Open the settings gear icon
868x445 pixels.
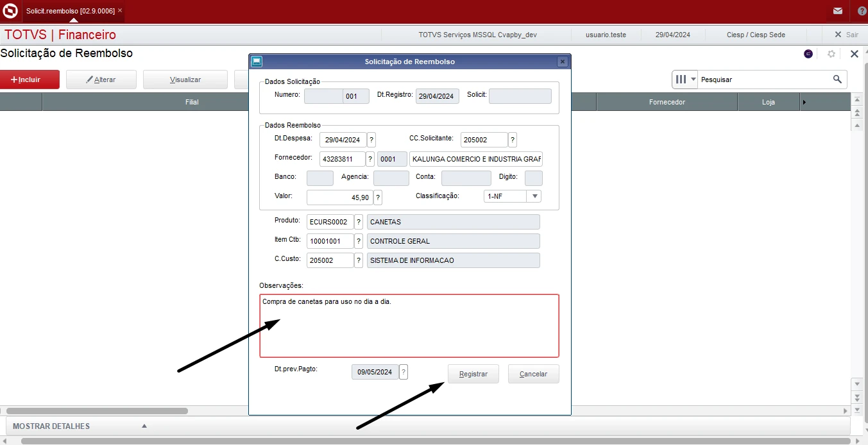click(x=831, y=54)
